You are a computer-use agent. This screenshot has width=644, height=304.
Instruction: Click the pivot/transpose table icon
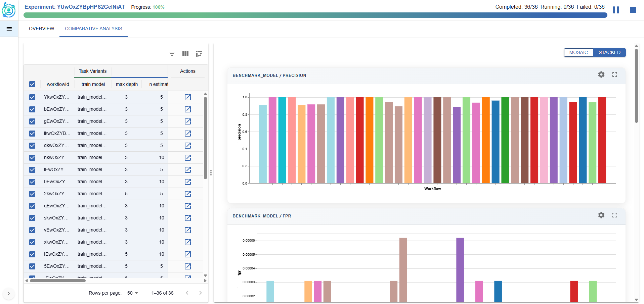click(199, 54)
